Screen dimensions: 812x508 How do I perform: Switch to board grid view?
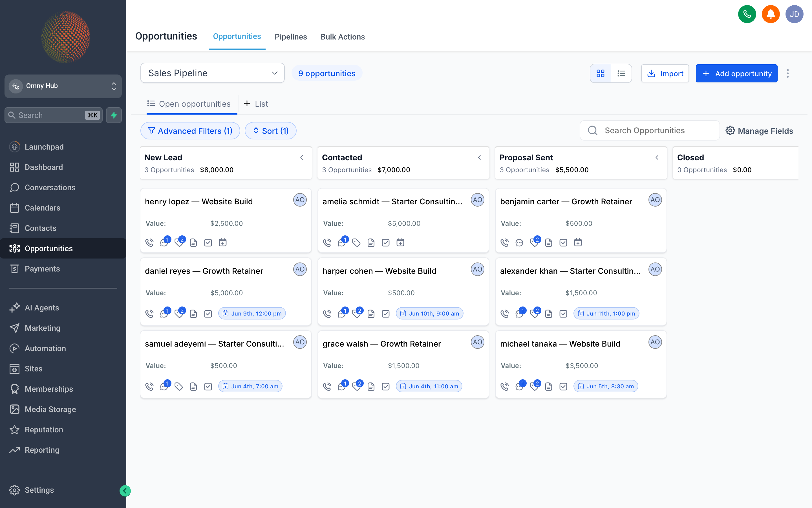click(x=601, y=74)
